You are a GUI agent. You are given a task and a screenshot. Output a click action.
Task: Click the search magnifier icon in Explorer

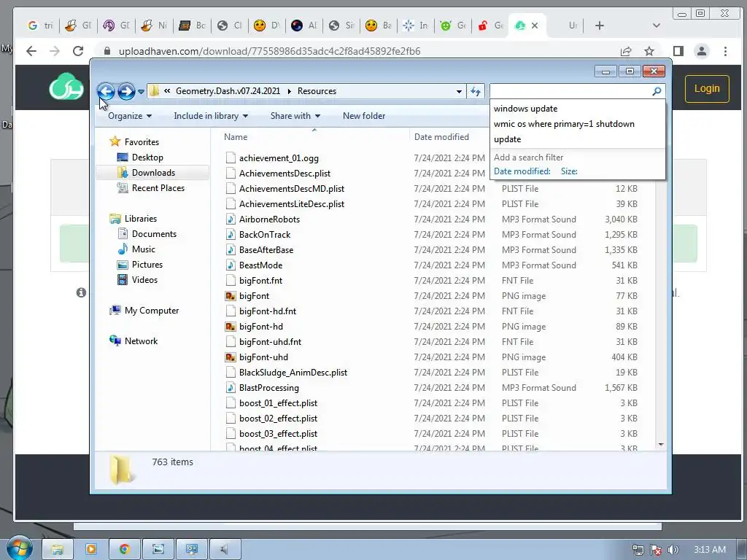[657, 91]
